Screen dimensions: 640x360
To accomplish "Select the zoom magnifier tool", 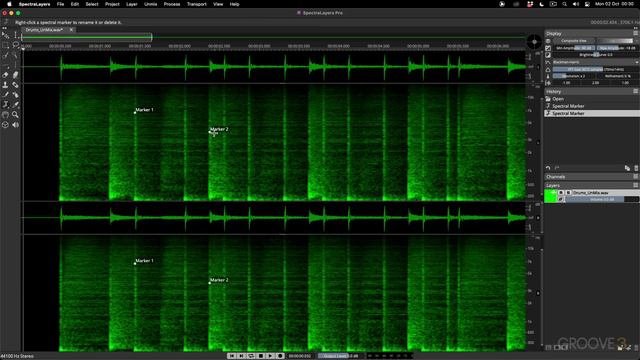I will [x=16, y=115].
